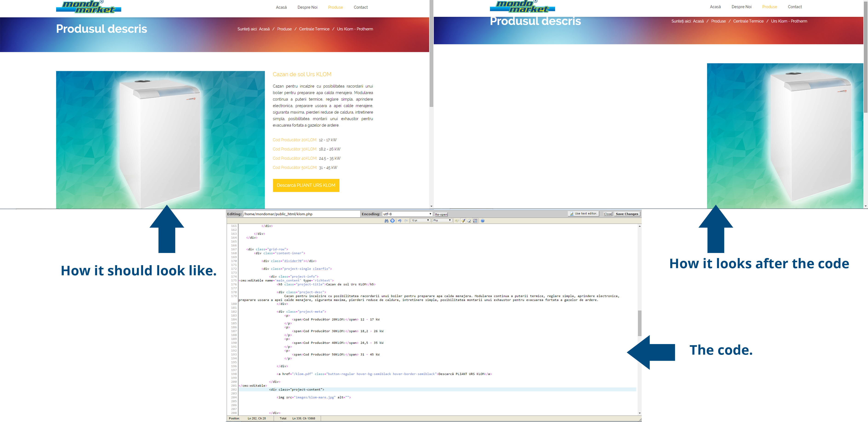Open Despre Noi menu in right page

[x=741, y=7]
